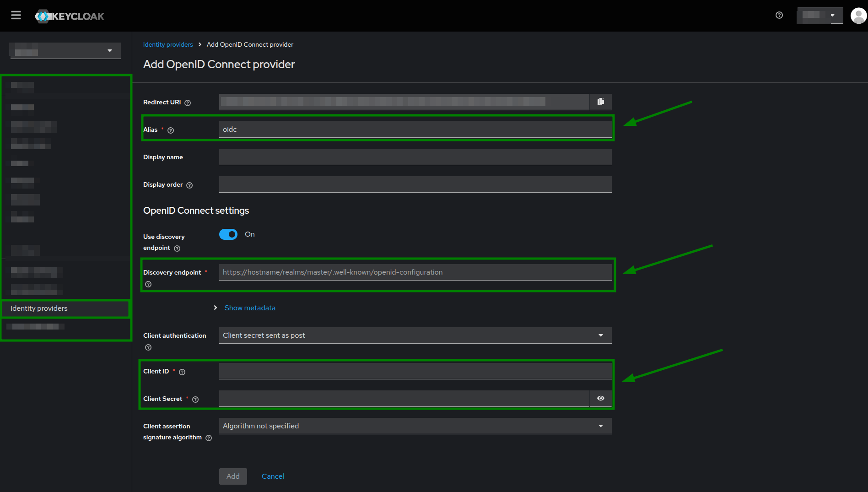This screenshot has height=492, width=868.
Task: Click Identity providers in the breadcrumb
Action: (168, 44)
